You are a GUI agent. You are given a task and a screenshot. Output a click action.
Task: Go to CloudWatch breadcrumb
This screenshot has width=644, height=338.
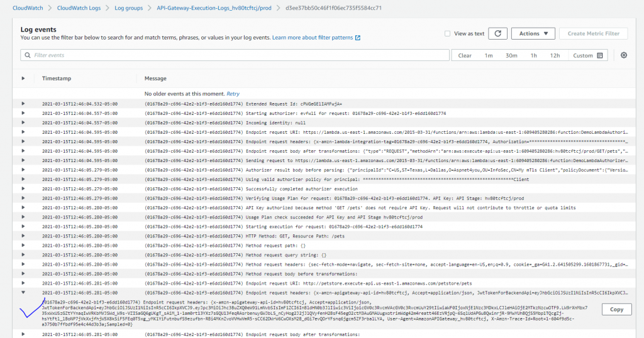click(28, 8)
